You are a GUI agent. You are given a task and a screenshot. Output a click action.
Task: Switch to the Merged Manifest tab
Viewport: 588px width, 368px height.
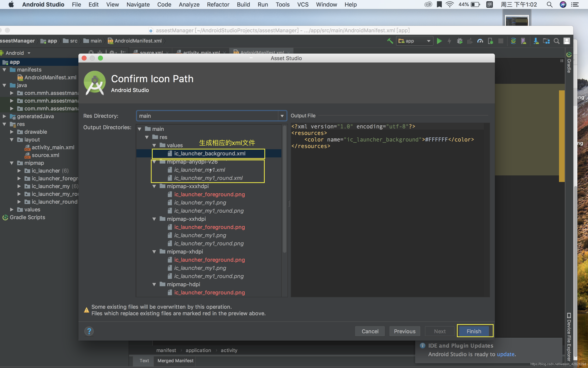[175, 360]
